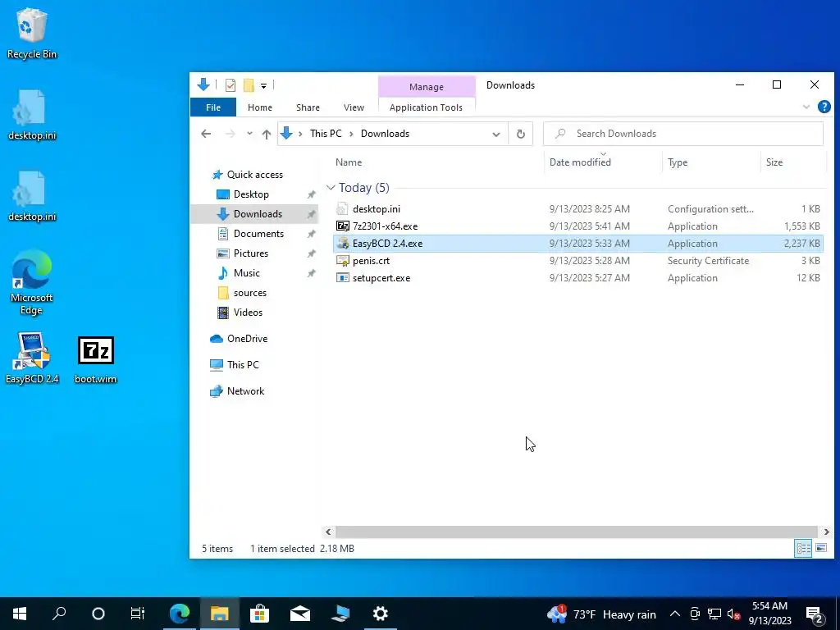Sort by the Size column header

[774, 162]
